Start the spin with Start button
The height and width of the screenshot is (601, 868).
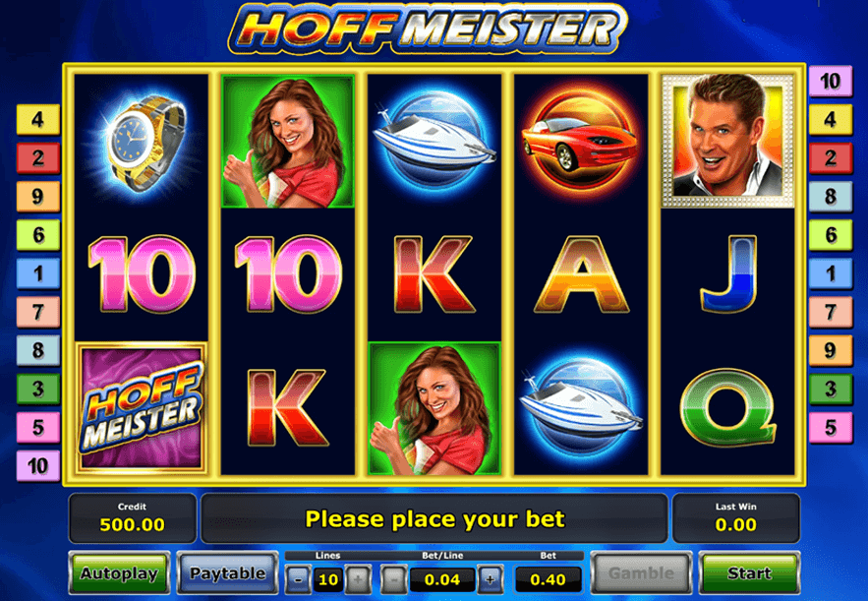click(749, 572)
